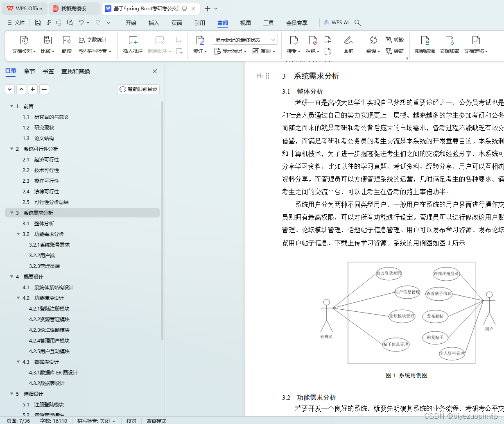Click the print preview icon
The image size is (504, 424).
click(x=70, y=23)
